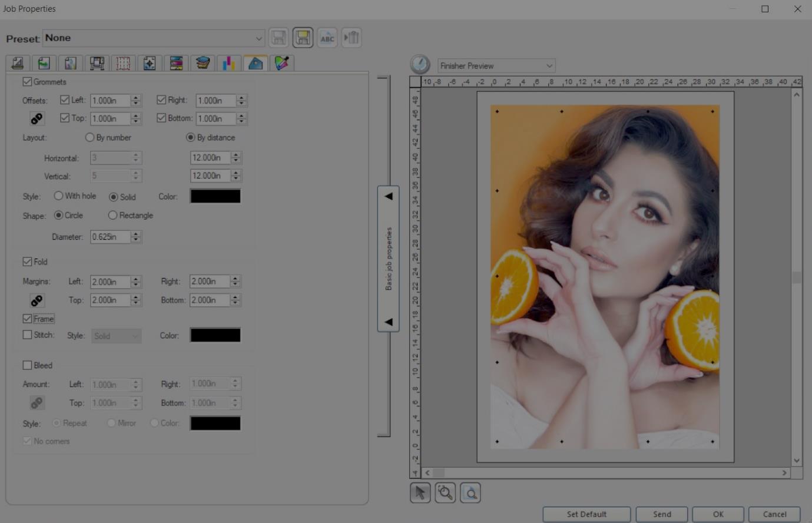The width and height of the screenshot is (812, 523).
Task: Choose the With hole style radio
Action: pyautogui.click(x=58, y=196)
